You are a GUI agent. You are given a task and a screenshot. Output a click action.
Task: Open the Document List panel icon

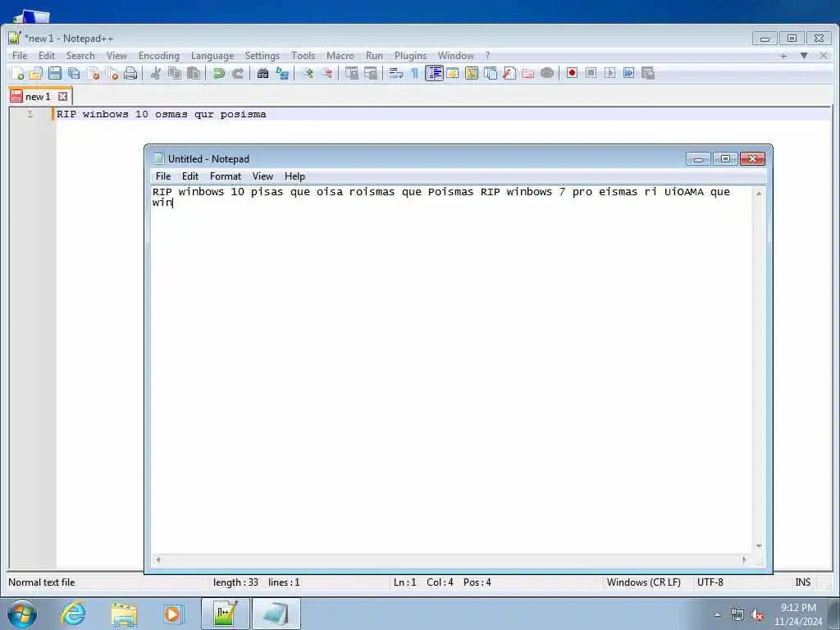click(x=491, y=73)
